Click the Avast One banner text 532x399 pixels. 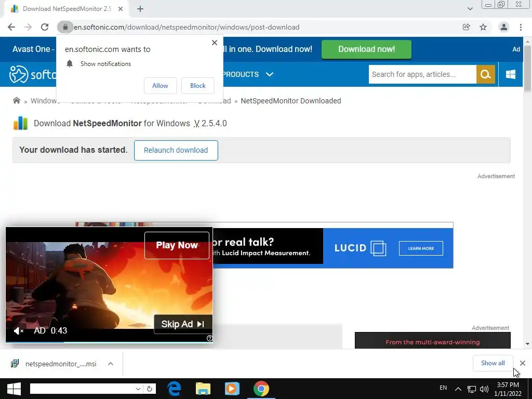point(34,49)
